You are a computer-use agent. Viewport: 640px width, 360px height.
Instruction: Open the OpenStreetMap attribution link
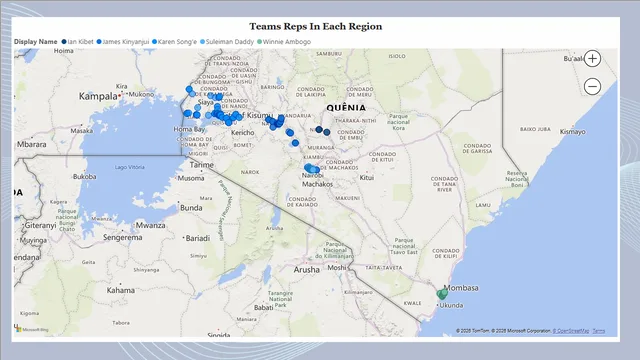pos(571,331)
